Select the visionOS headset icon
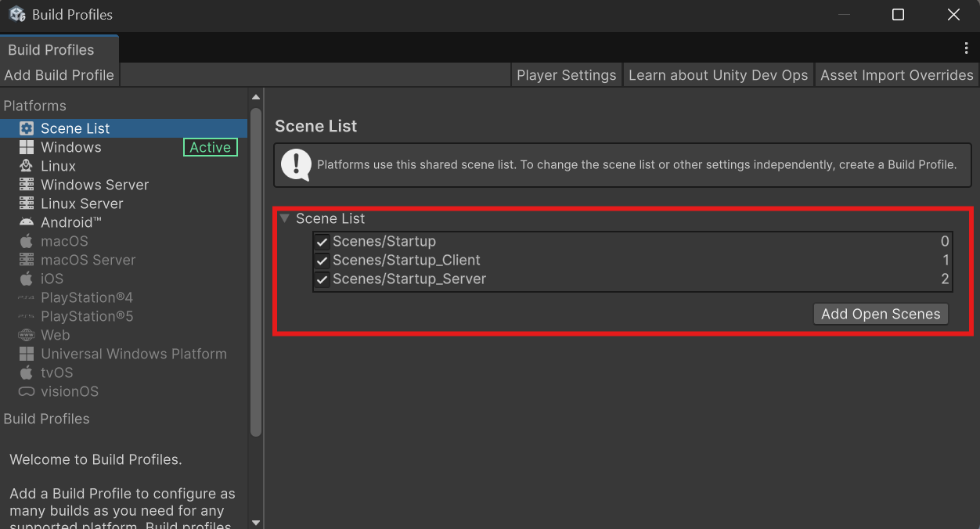The height and width of the screenshot is (529, 980). click(x=27, y=391)
